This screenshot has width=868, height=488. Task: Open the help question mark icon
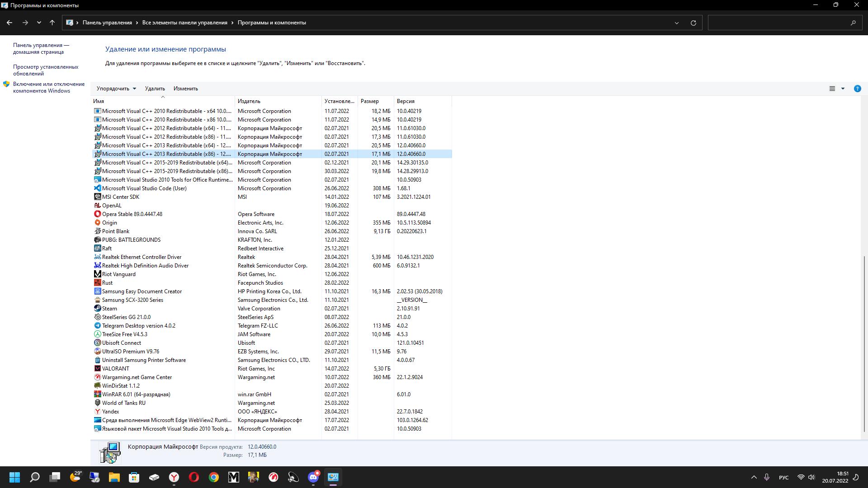point(857,89)
